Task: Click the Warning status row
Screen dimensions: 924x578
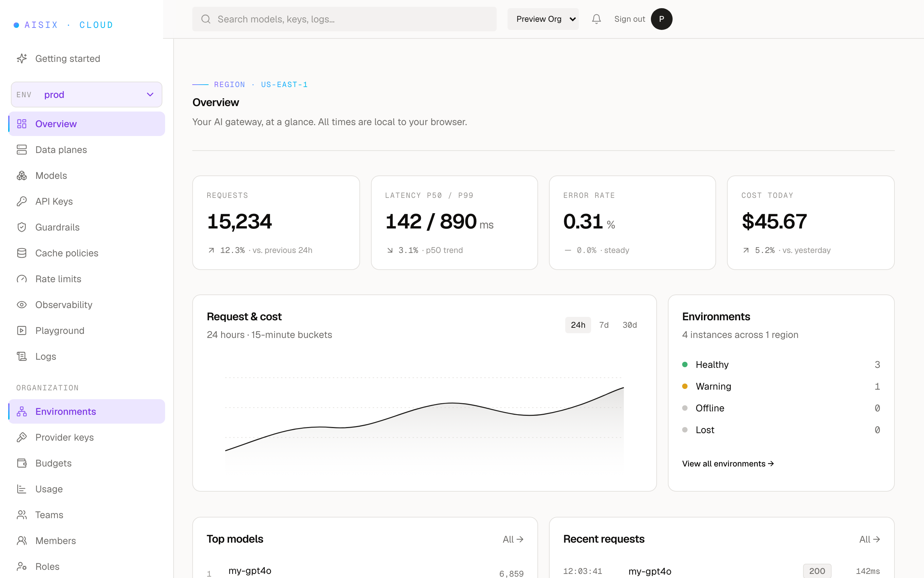Action: [x=781, y=386]
